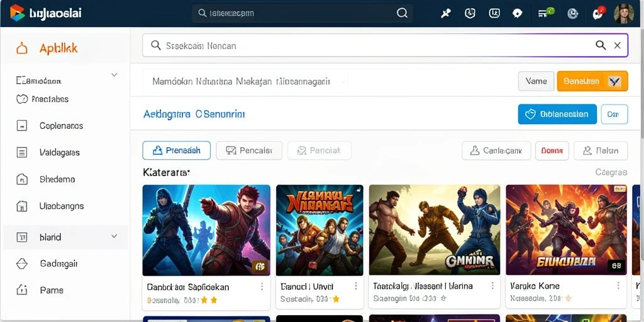Open three-dot menu for Eranod I Uavel
The width and height of the screenshot is (644, 322).
(x=356, y=286)
